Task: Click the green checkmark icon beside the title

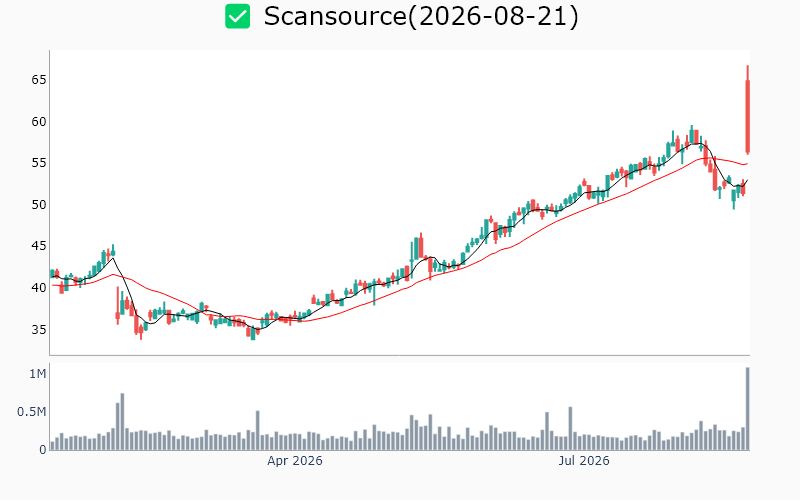Action: [x=238, y=16]
